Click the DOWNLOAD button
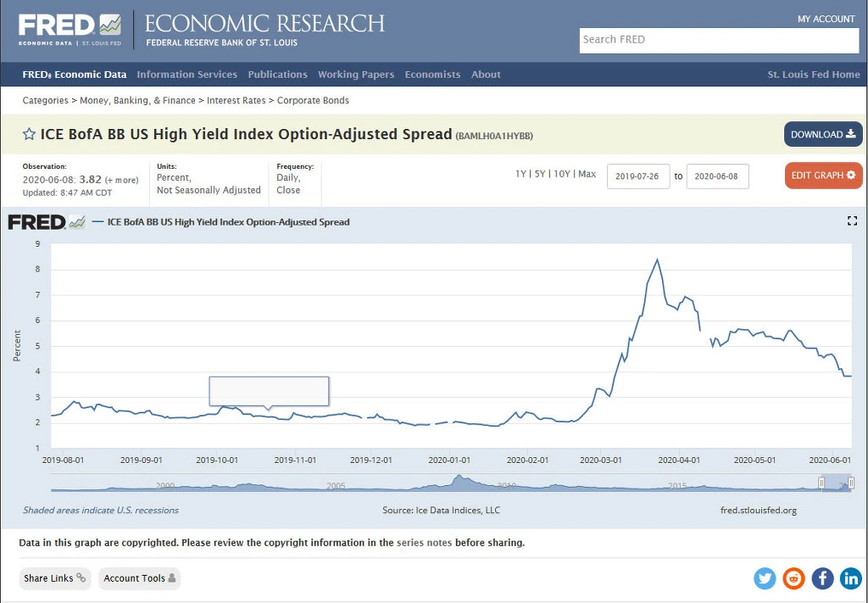 point(823,134)
